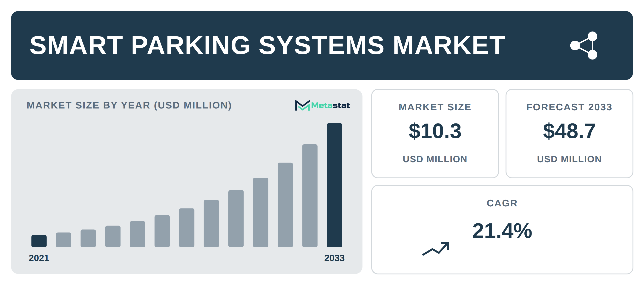Click the dark 2021 bar
The height and width of the screenshot is (285, 644).
pyautogui.click(x=39, y=241)
